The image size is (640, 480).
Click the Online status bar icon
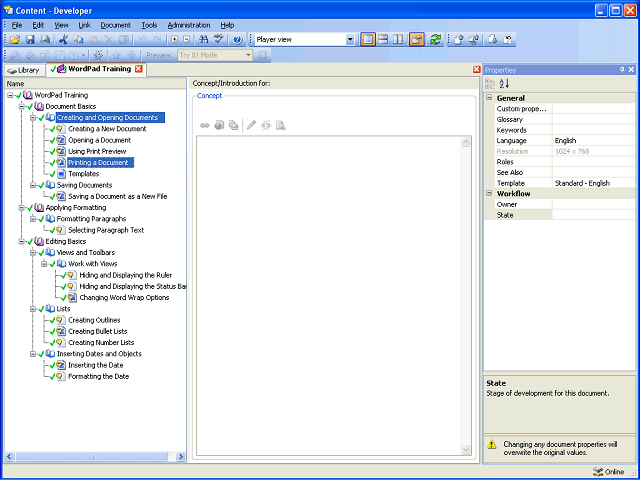[598, 472]
